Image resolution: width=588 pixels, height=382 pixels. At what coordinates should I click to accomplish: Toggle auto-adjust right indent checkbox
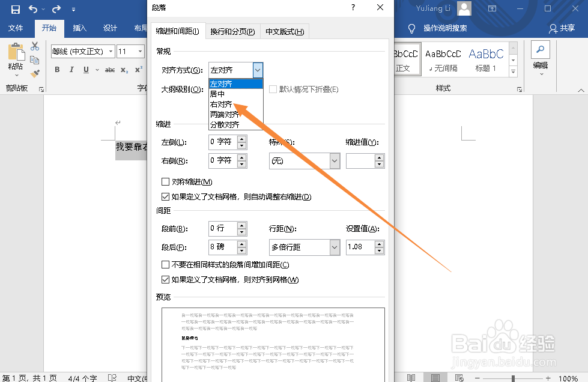[165, 197]
